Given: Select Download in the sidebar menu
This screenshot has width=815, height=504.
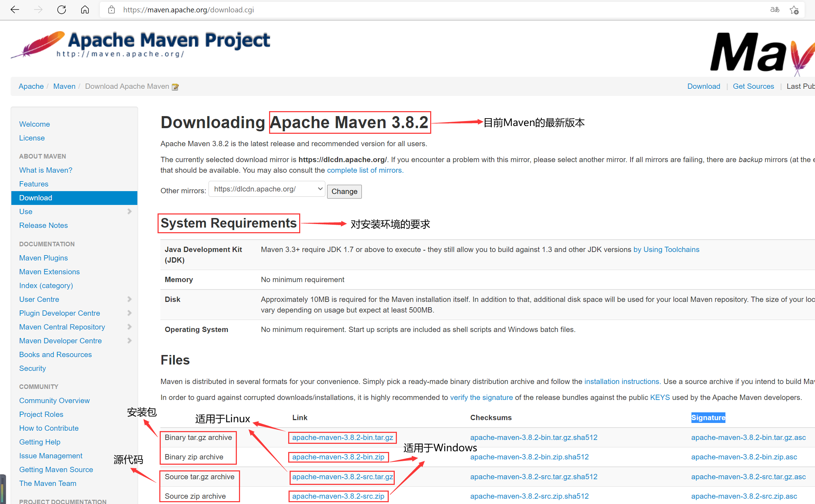Looking at the screenshot, I should pyautogui.click(x=36, y=198).
